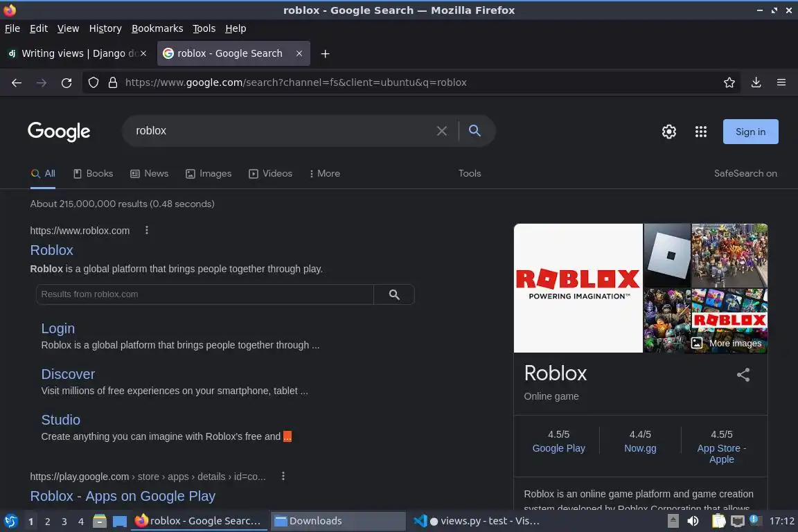Open the File menu
This screenshot has height=532, width=798.
[12, 28]
